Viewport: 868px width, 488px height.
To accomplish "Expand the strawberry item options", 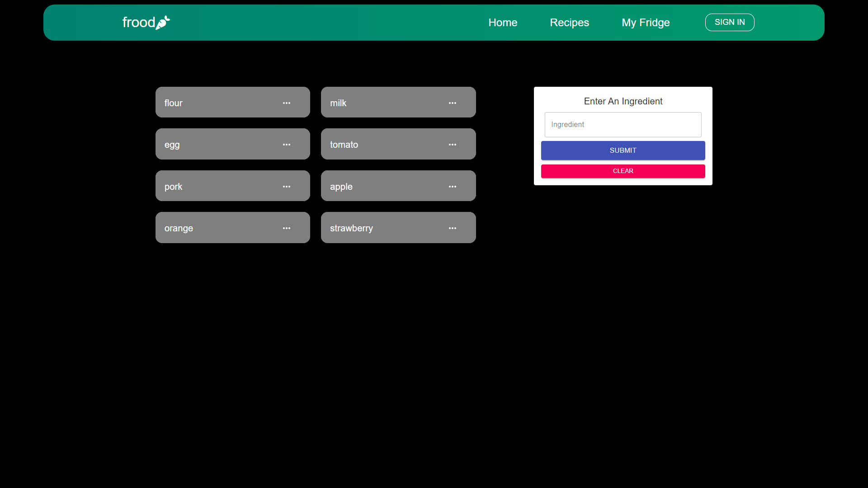I will point(452,228).
